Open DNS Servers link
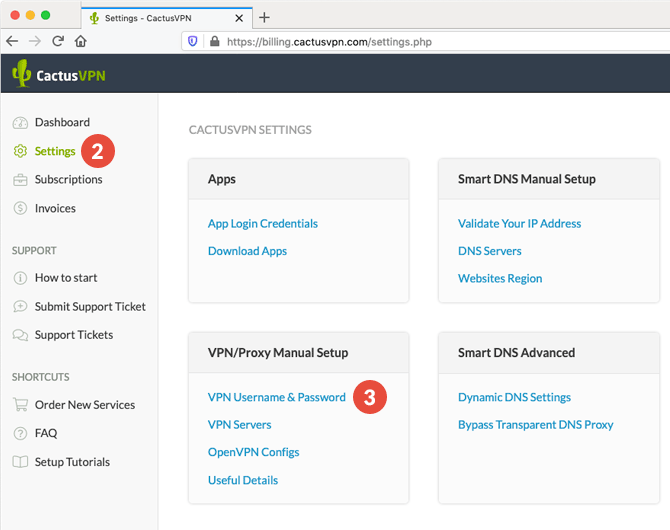Image resolution: width=670 pixels, height=530 pixels. [x=490, y=251]
